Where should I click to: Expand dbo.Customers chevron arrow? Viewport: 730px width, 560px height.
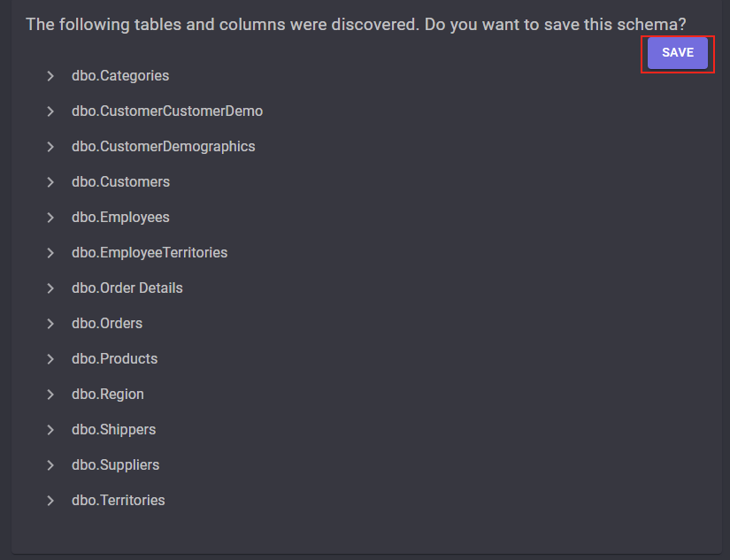coord(50,182)
